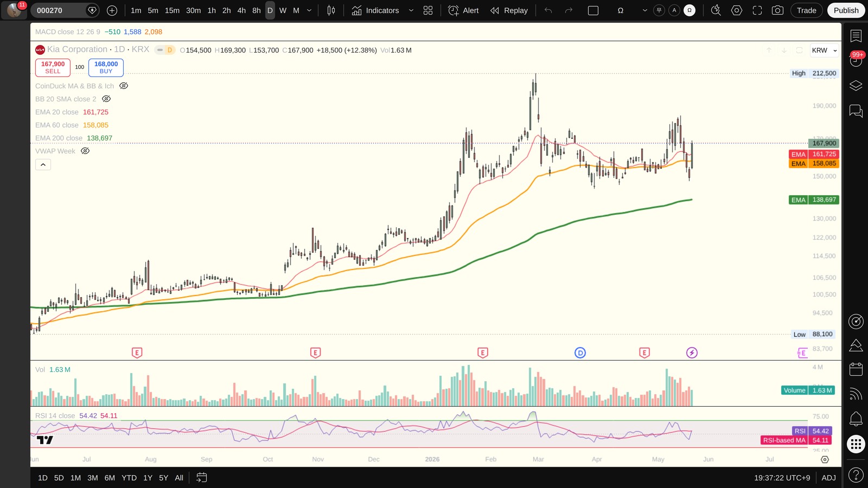Toggle visibility of BB 20 SMA close 2
This screenshot has width=868, height=488.
[106, 99]
